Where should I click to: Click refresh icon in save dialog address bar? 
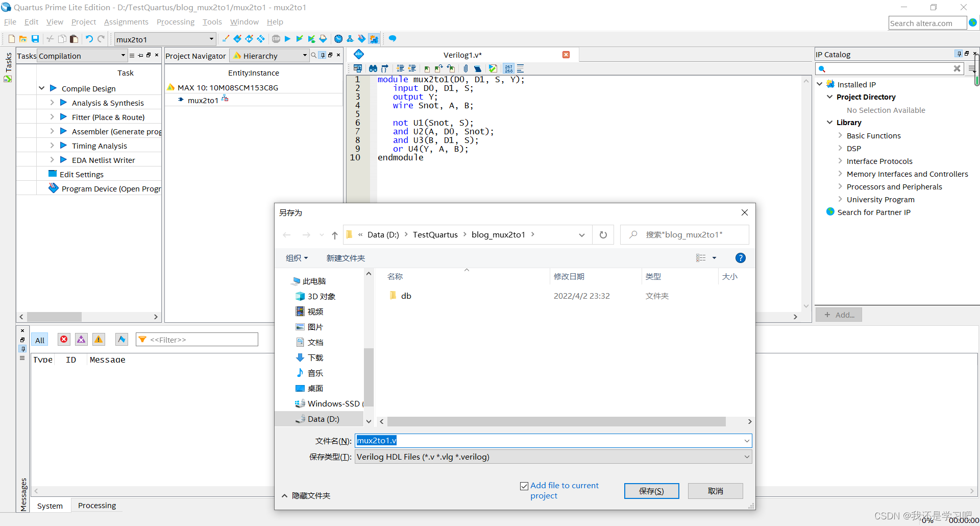click(x=603, y=235)
